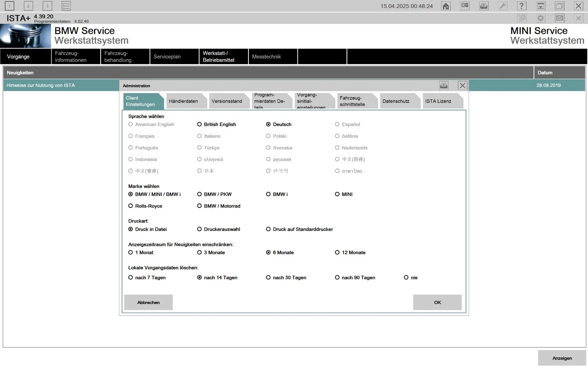This screenshot has height=368, width=588.
Task: Open Fahrzeugschnittstelle tab
Action: 357,101
